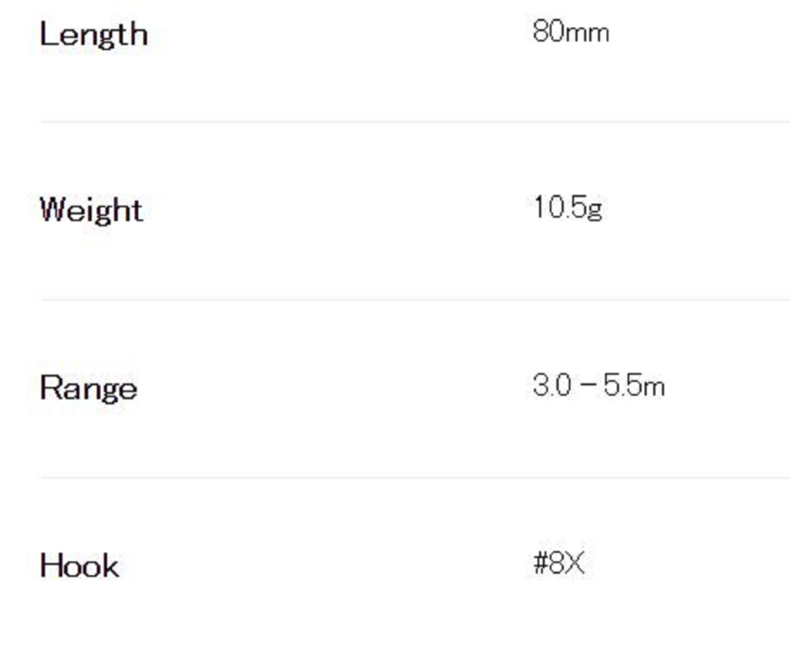Screen dimensions: 790x672
Task: Click the 5.5m maximum in the range value
Action: tap(634, 385)
